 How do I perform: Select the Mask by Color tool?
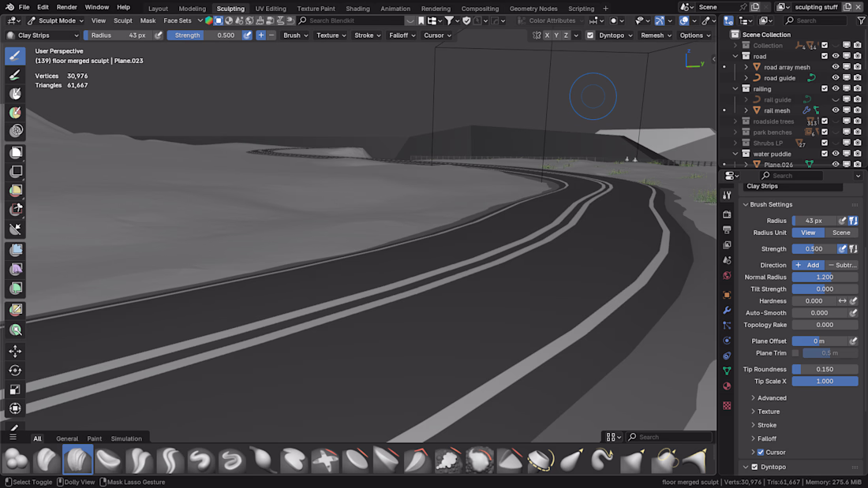click(16, 330)
